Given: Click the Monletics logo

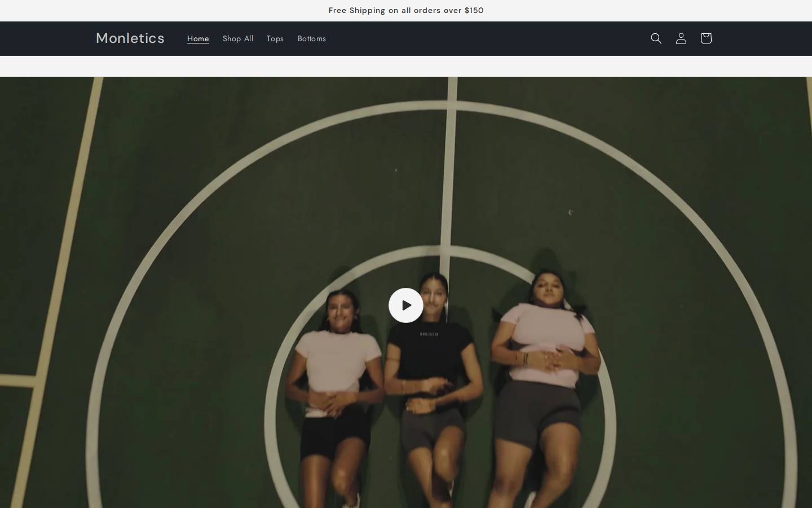Looking at the screenshot, I should [x=130, y=38].
